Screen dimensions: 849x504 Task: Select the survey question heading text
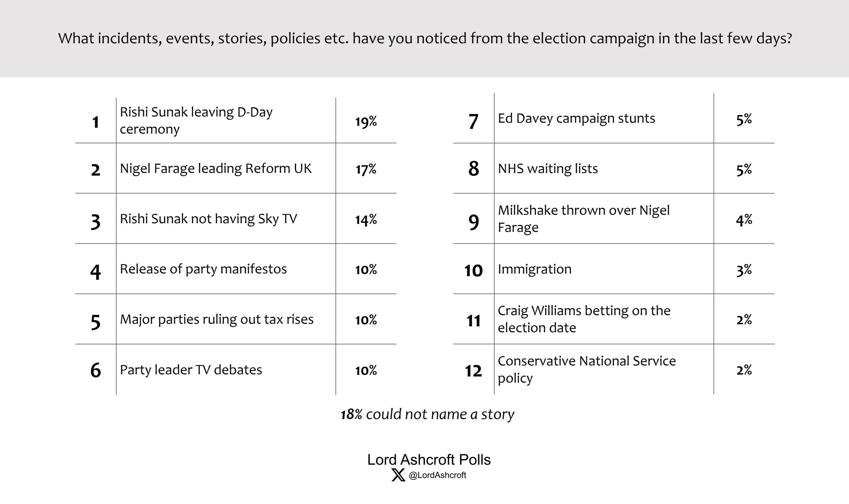pyautogui.click(x=425, y=38)
